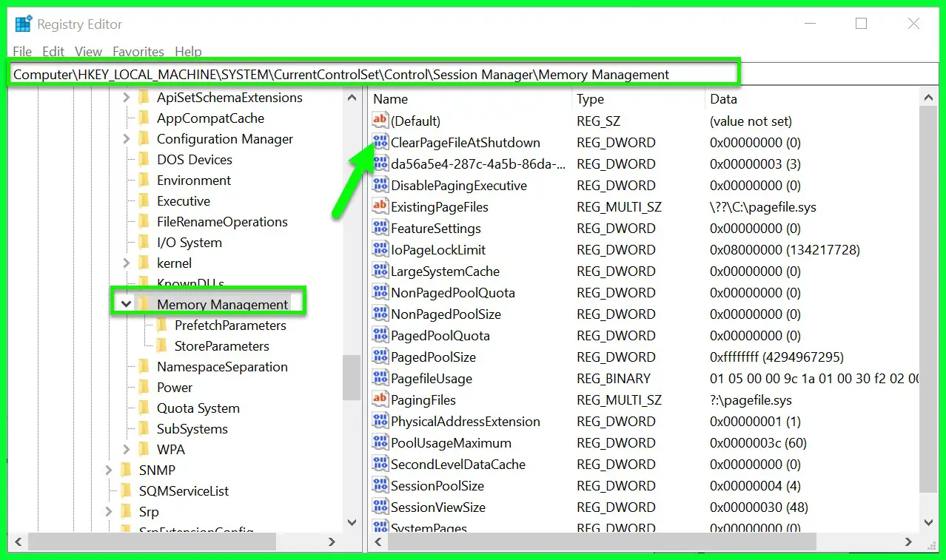The height and width of the screenshot is (560, 946).
Task: Click the SessionPoolSize value icon
Action: point(380,486)
